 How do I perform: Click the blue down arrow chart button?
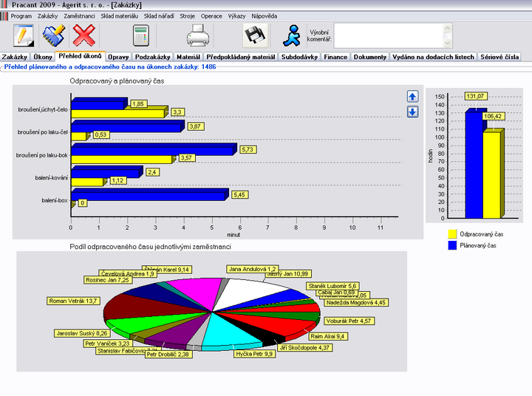(x=412, y=112)
